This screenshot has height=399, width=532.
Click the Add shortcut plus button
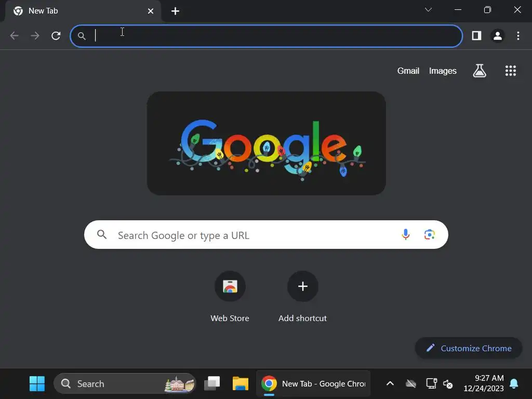click(x=303, y=286)
